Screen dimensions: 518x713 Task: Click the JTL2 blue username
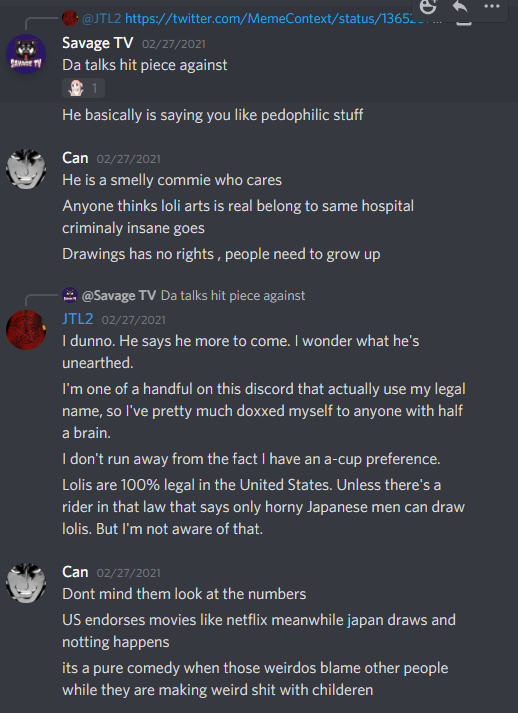click(x=78, y=319)
